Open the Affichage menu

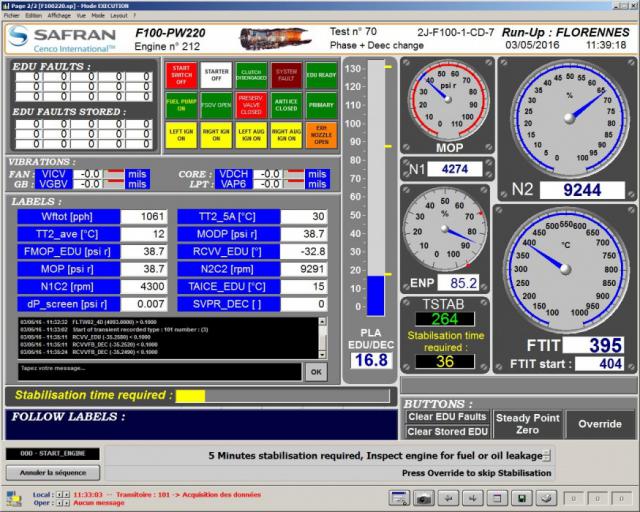[59, 16]
